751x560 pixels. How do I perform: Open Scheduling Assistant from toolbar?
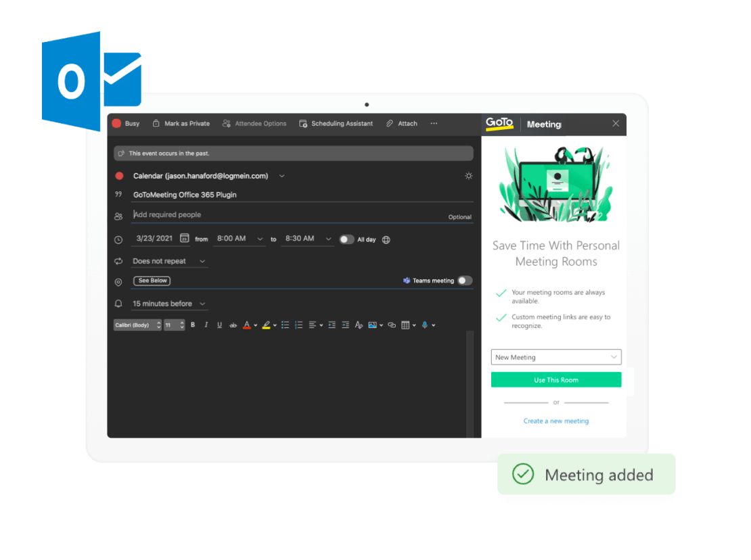pos(336,124)
